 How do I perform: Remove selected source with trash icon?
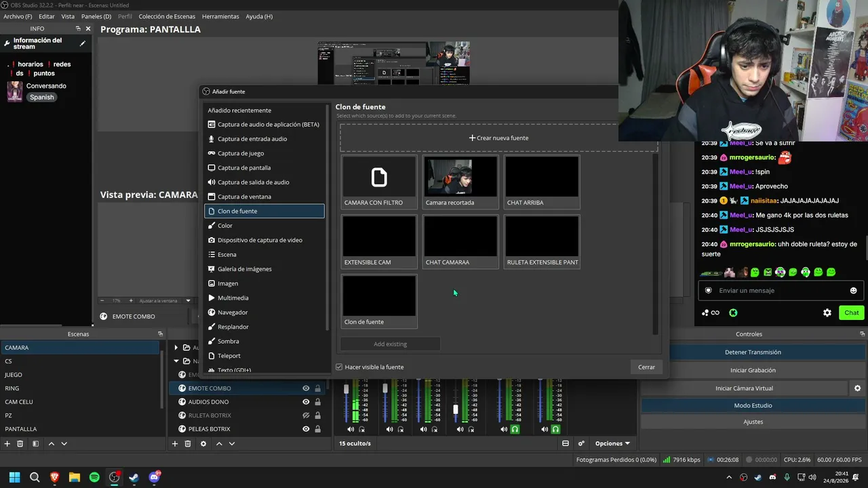point(188,444)
